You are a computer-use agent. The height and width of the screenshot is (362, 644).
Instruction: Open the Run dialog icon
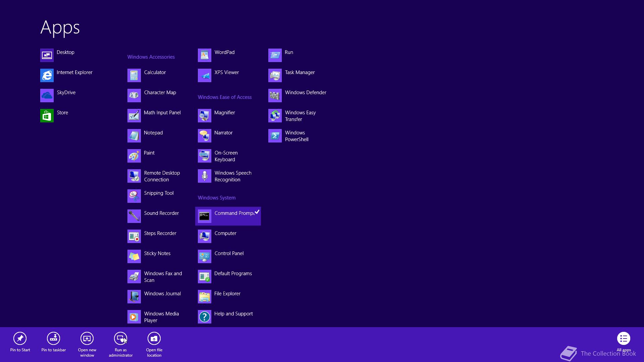coord(275,55)
